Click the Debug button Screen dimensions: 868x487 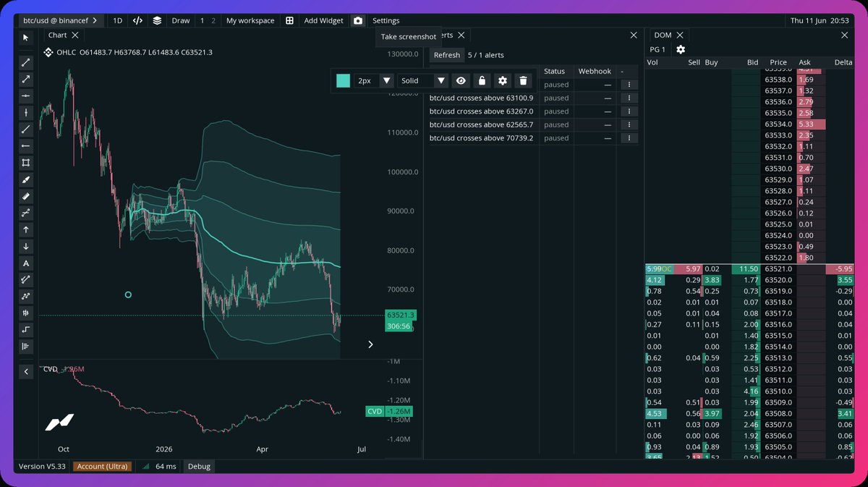pyautogui.click(x=199, y=466)
